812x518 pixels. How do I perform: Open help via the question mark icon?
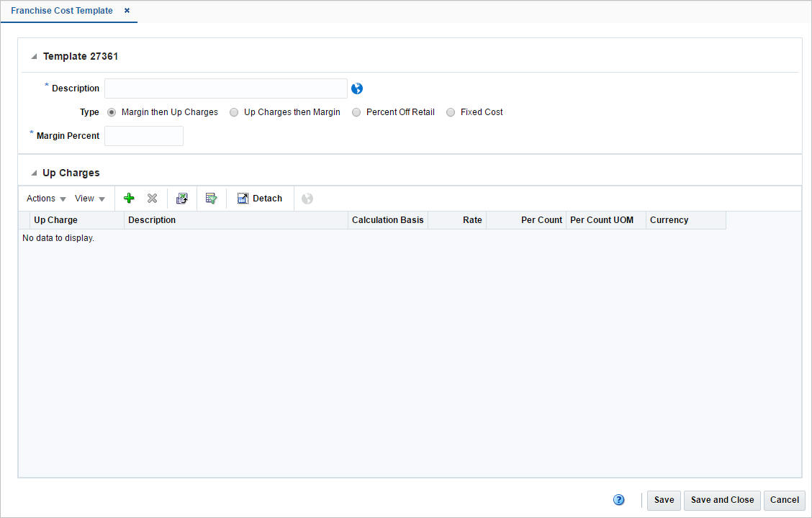[x=618, y=499]
